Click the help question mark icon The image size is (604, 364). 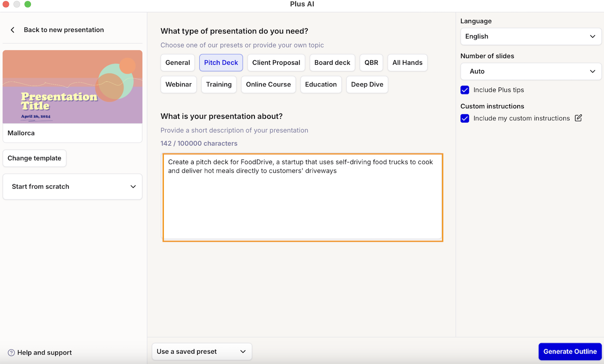[11, 353]
